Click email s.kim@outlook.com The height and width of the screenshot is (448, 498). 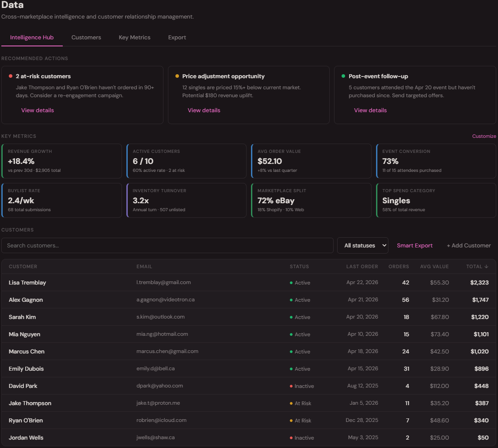click(x=160, y=316)
